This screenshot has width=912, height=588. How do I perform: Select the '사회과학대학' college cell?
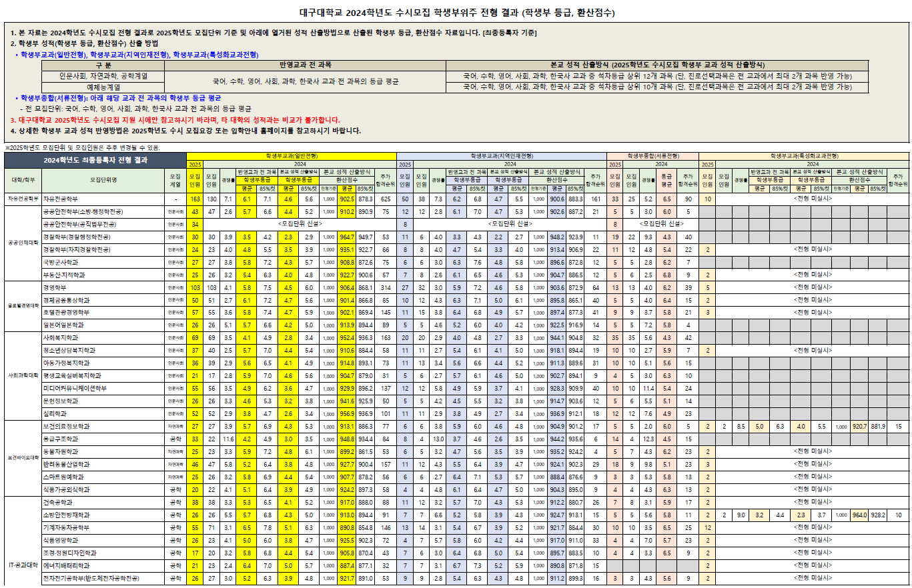23,375
